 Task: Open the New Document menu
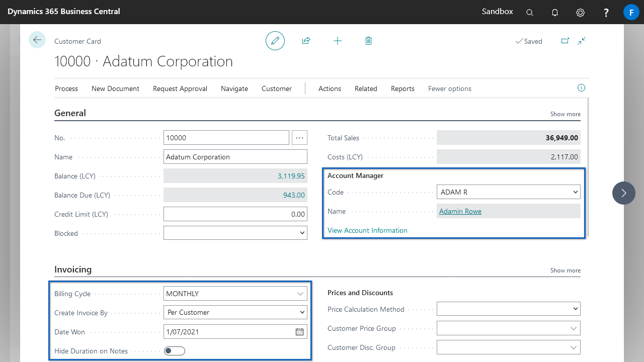tap(115, 88)
